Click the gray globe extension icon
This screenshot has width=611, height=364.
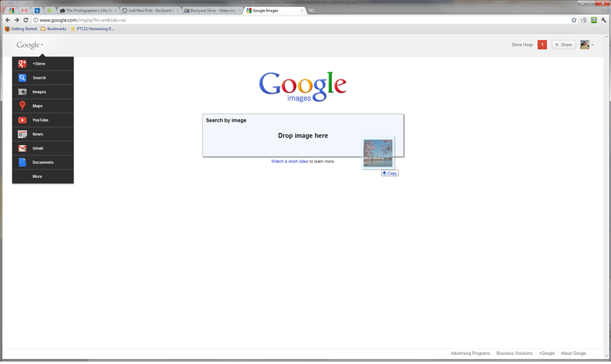coord(584,20)
